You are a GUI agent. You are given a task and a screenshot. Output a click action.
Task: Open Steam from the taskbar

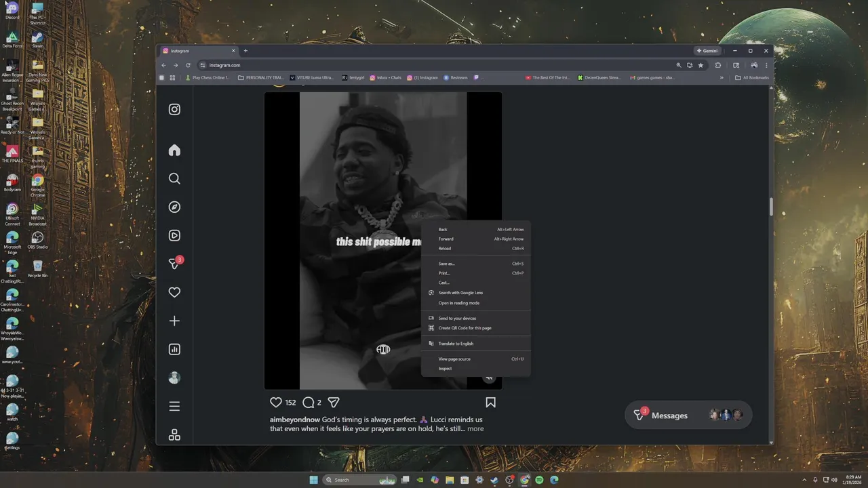tap(494, 480)
